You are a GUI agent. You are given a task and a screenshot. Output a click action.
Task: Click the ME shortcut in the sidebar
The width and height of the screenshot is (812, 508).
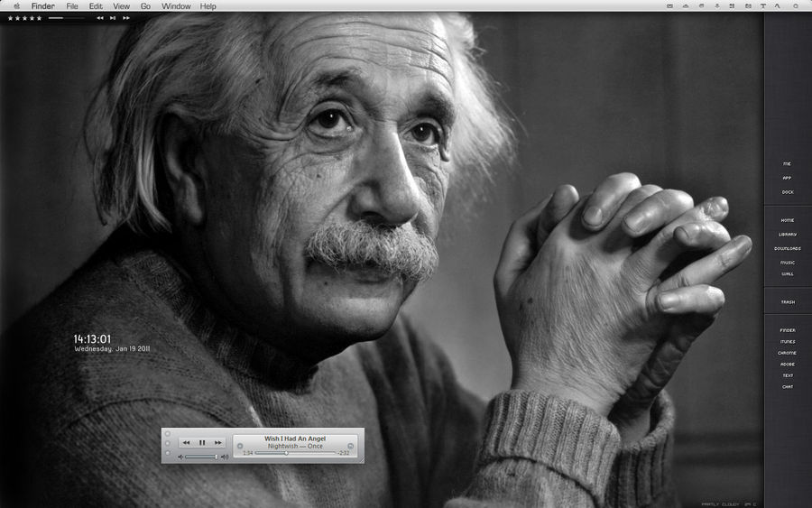click(x=787, y=163)
